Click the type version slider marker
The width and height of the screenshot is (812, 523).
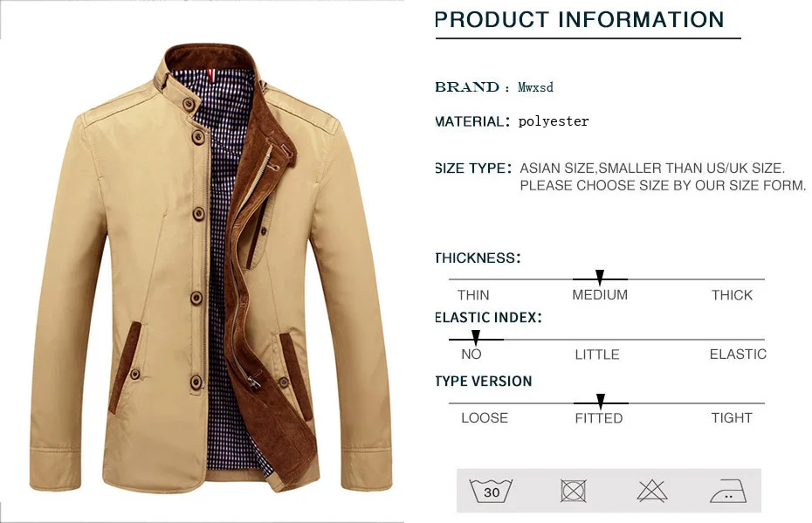pyautogui.click(x=601, y=402)
